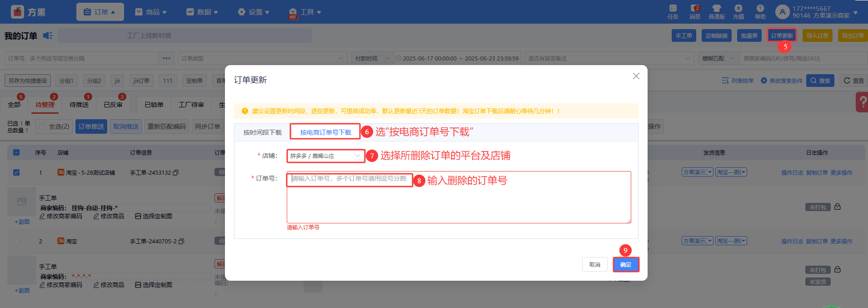This screenshot has height=308, width=868.
Task: Click 确定 to confirm order update
Action: (x=626, y=265)
